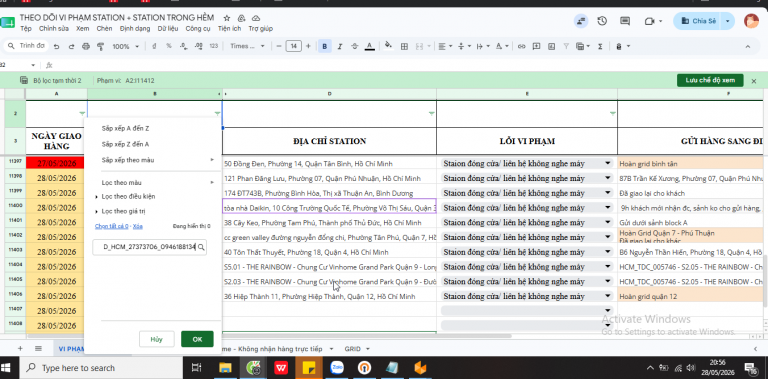Decrease decimal places
768x379 pixels.
coord(183,46)
